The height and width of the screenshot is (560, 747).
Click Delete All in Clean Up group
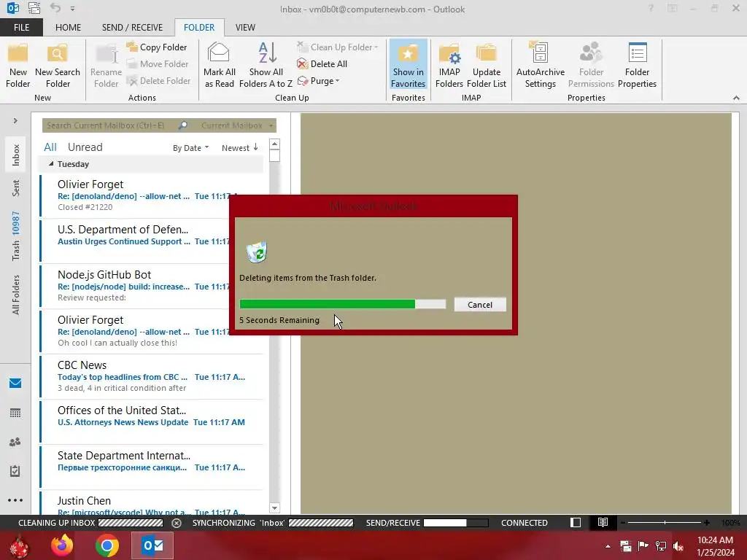322,64
